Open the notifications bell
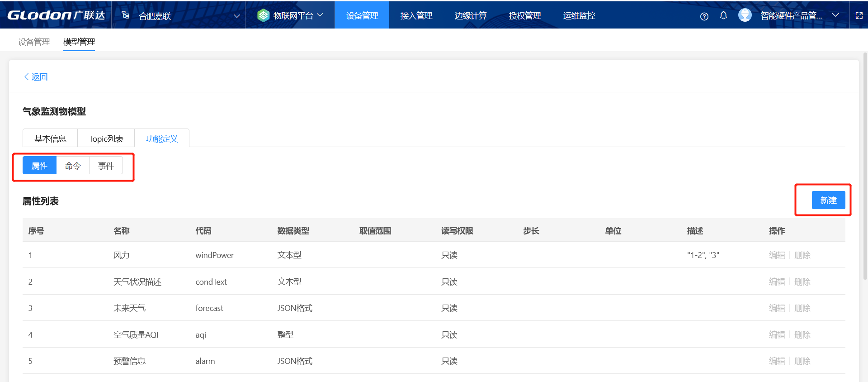The image size is (868, 382). coord(723,15)
